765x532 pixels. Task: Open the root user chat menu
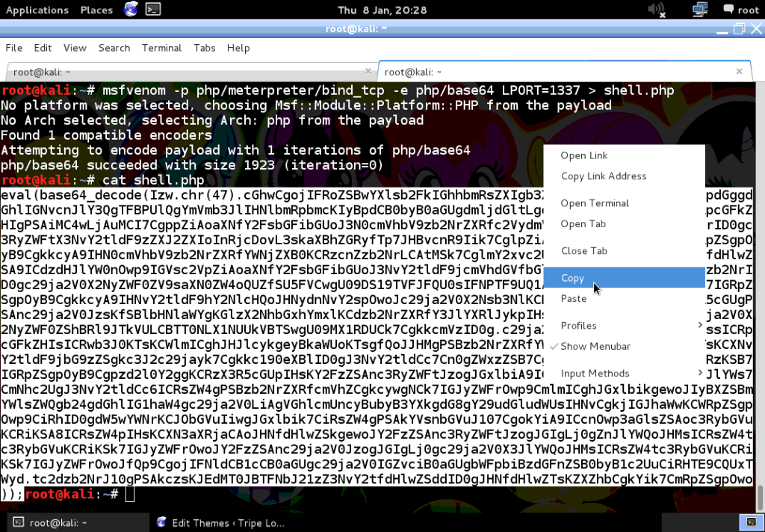tap(741, 9)
